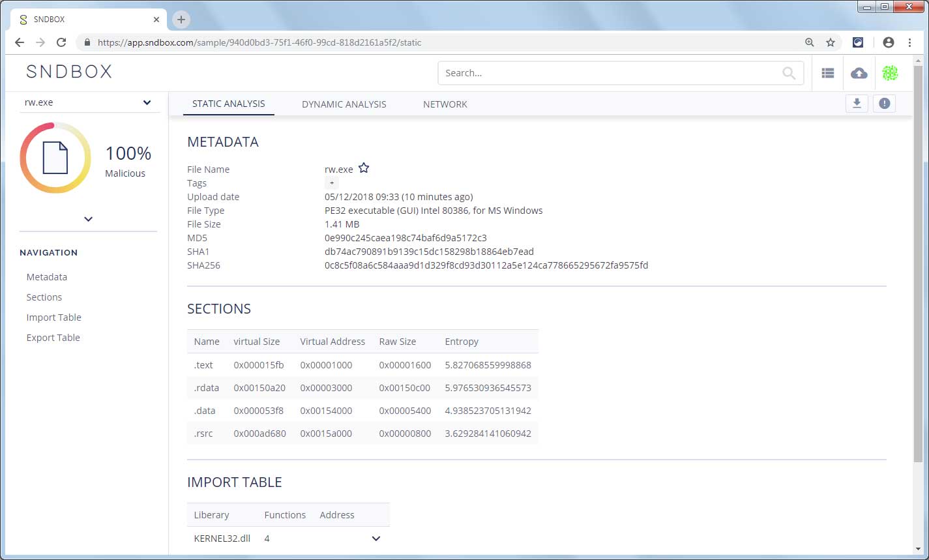The height and width of the screenshot is (560, 929).
Task: Click the Raw Size column header
Action: click(398, 342)
